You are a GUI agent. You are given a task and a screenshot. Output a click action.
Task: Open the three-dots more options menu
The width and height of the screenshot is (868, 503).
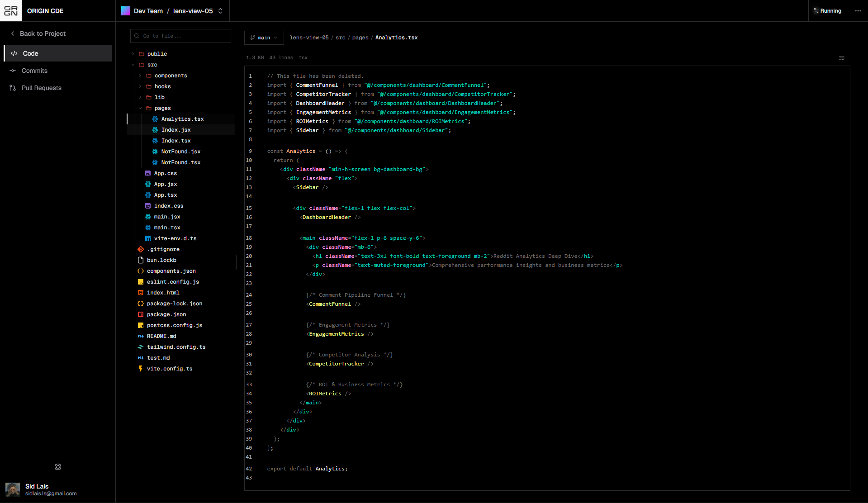858,11
